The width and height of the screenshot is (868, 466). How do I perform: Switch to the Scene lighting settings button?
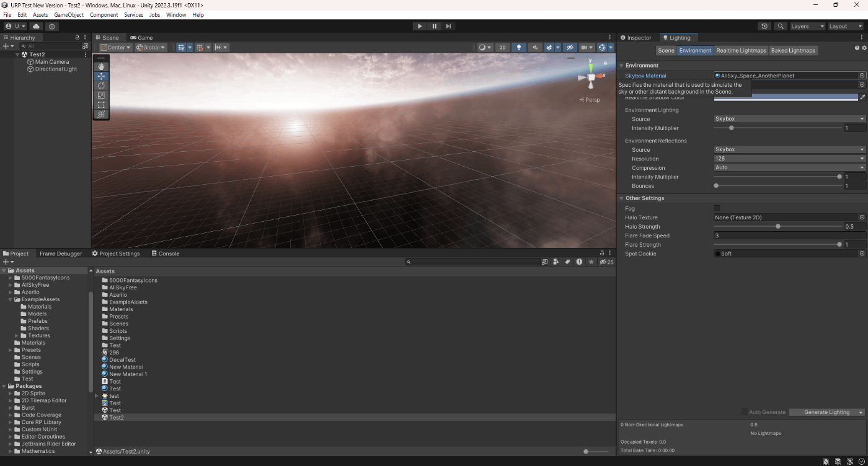pyautogui.click(x=666, y=50)
